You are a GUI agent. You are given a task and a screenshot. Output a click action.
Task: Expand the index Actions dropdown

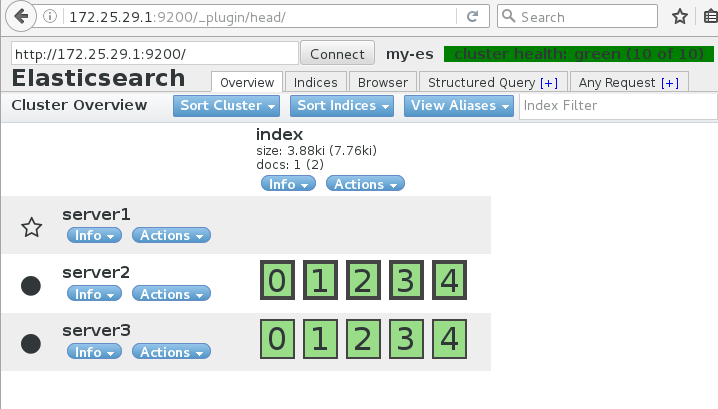coord(365,184)
